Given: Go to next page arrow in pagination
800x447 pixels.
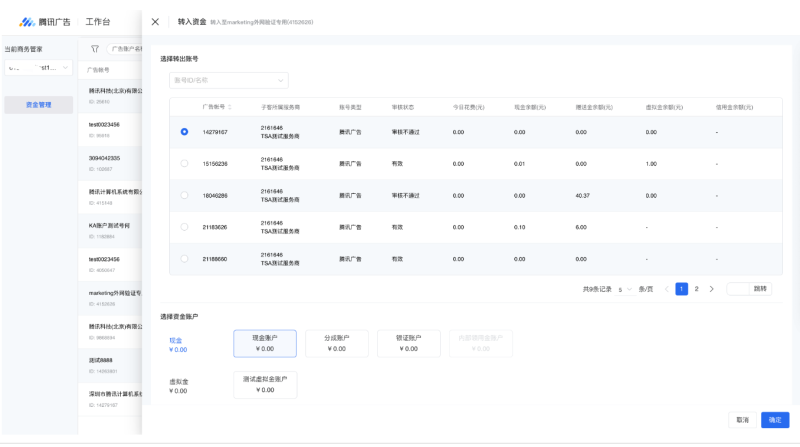Looking at the screenshot, I should [x=711, y=289].
